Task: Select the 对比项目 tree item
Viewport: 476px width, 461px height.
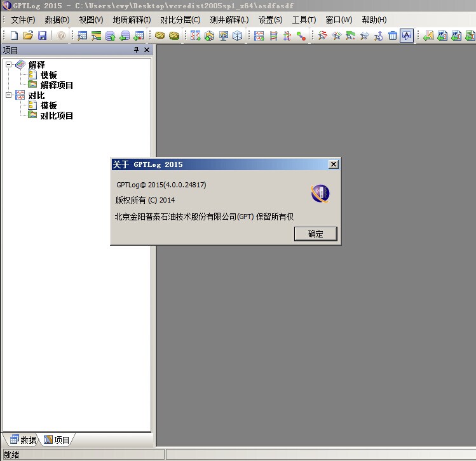Action: tap(57, 116)
